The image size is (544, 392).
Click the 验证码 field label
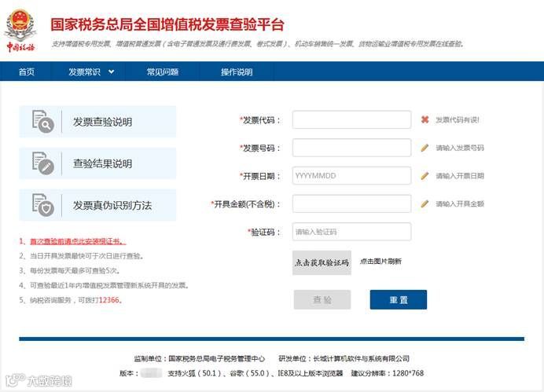point(264,232)
